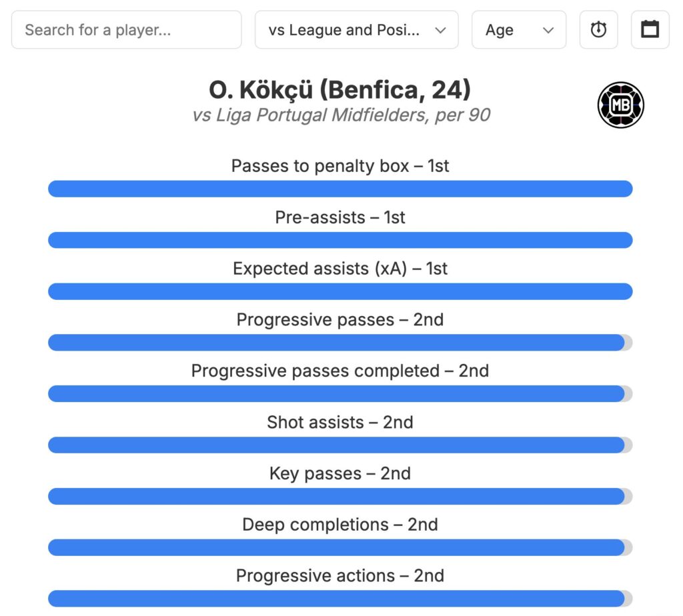Select the Pre-assists percentile bar

pos(340,240)
